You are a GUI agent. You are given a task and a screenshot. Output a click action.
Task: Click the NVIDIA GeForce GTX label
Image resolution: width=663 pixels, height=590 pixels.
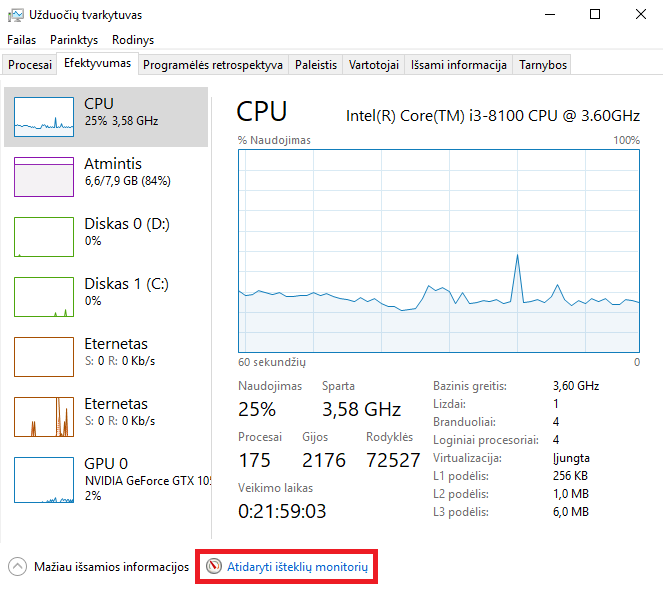(148, 481)
